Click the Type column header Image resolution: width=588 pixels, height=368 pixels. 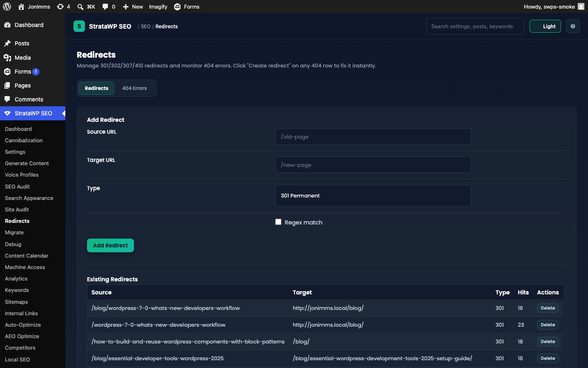point(502,292)
